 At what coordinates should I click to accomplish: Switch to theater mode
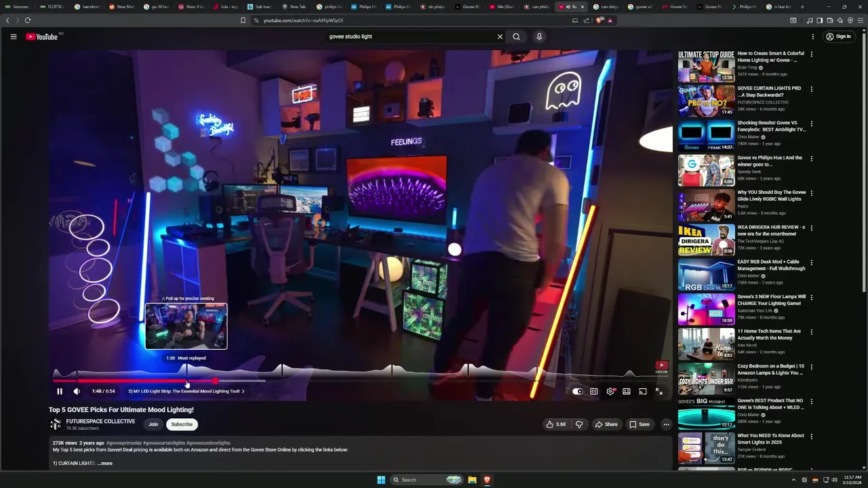[627, 391]
